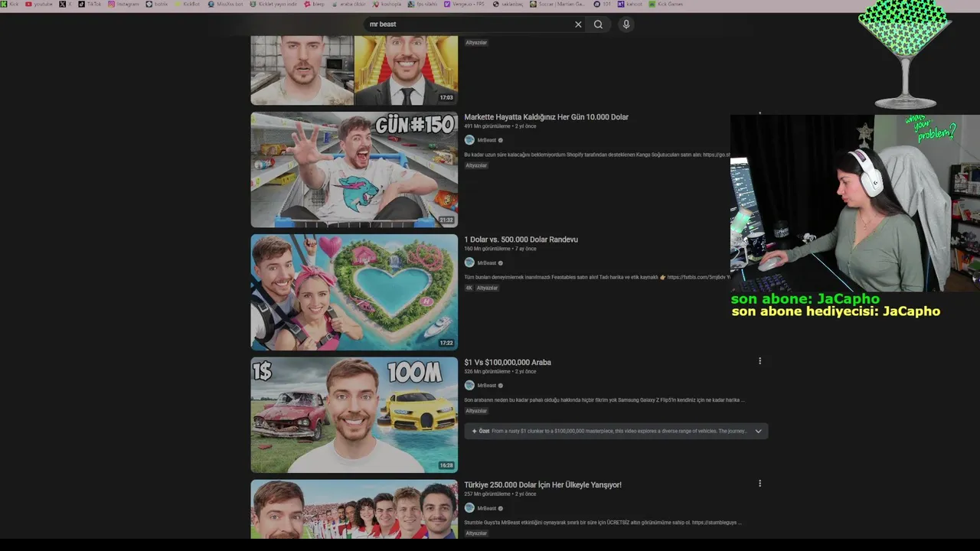This screenshot has width=980, height=551.
Task: Play the heart-shaped island thumbnail
Action: pos(354,292)
